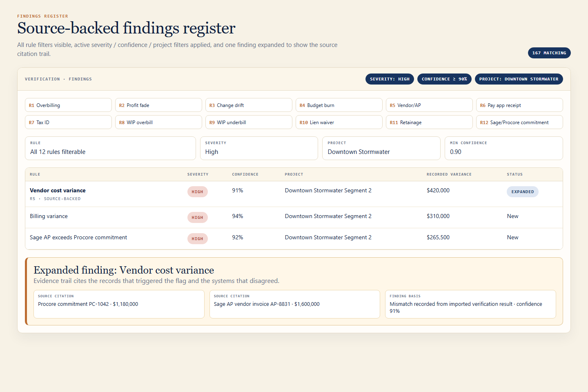This screenshot has height=392, width=588.
Task: Select the $310,000 variance value
Action: 438,216
